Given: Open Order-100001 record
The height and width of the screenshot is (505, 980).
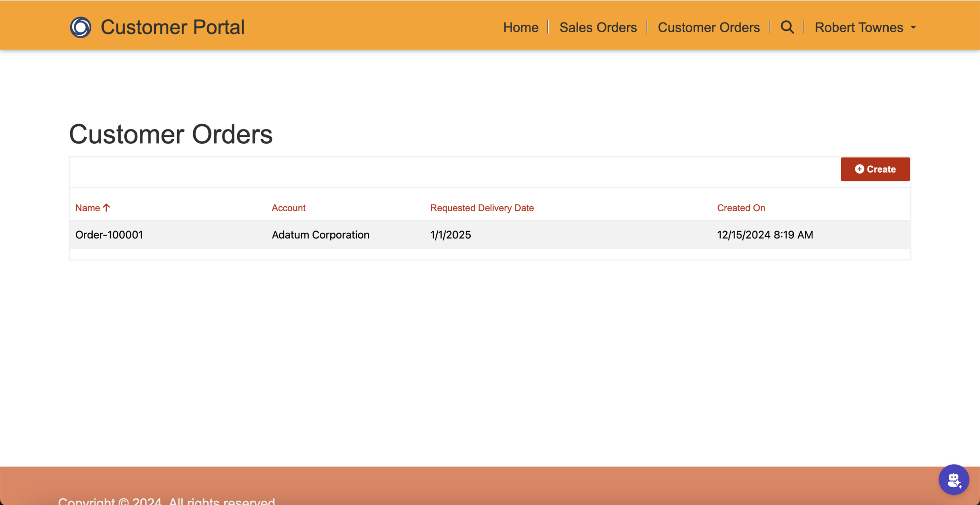Looking at the screenshot, I should click(x=109, y=235).
